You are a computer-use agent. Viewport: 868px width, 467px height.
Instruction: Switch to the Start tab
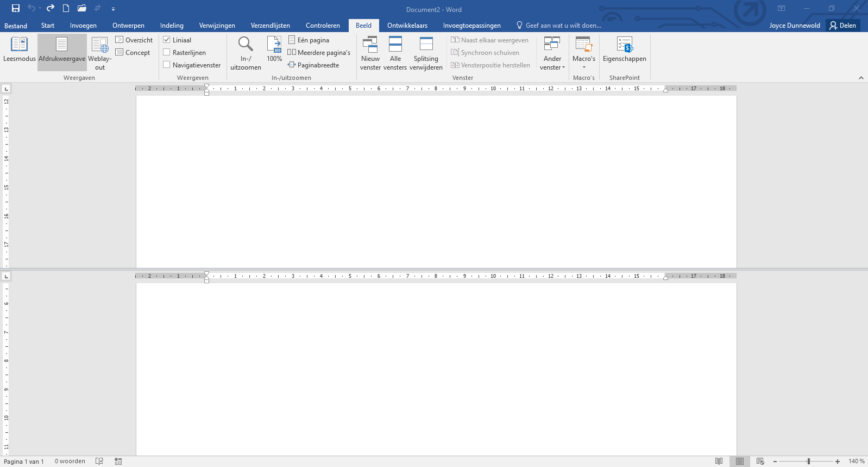coord(48,26)
